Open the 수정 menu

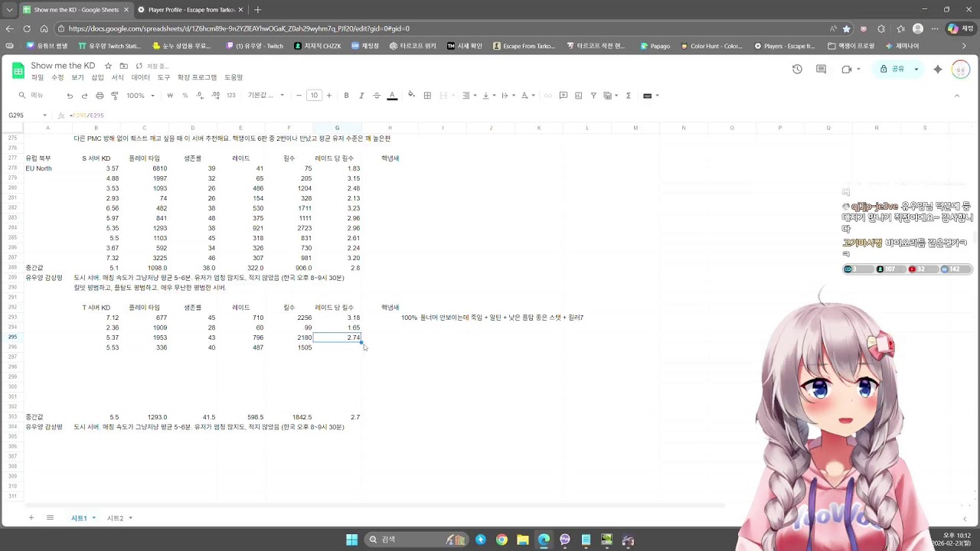click(57, 77)
